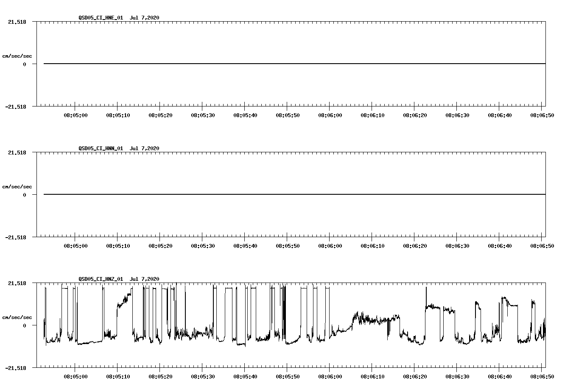Click the 21.518 maximum label of HNN plot
Screen dimensions: 576x392
(x=17, y=152)
